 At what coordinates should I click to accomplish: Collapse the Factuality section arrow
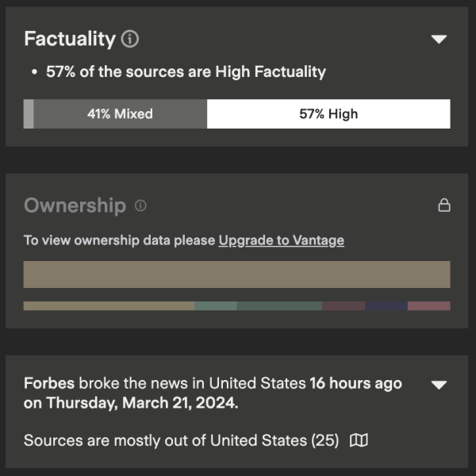coord(439,39)
